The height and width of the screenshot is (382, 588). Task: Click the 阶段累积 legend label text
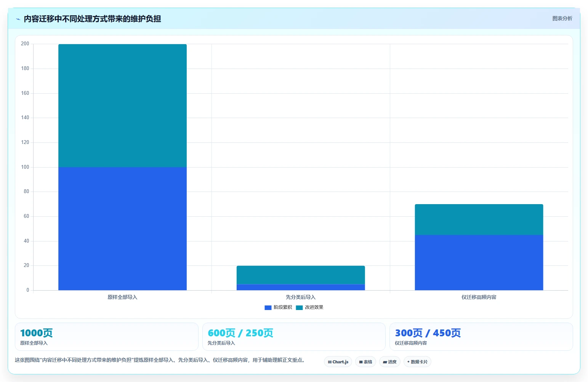(283, 307)
